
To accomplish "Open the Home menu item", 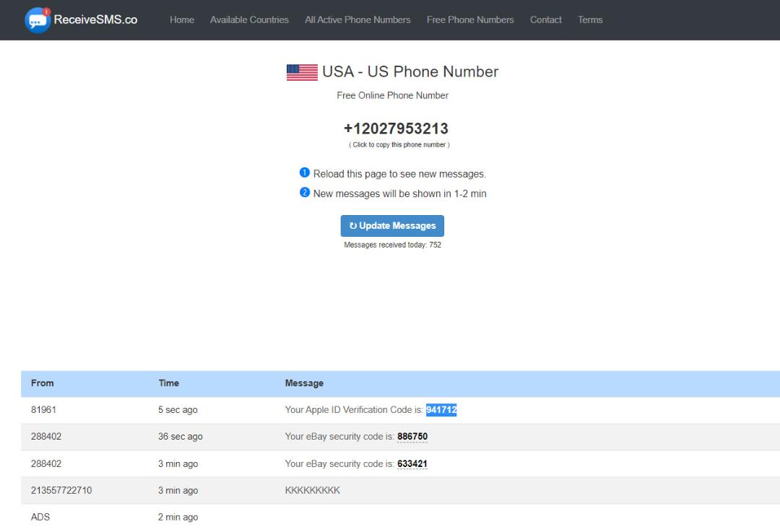I will [x=181, y=20].
